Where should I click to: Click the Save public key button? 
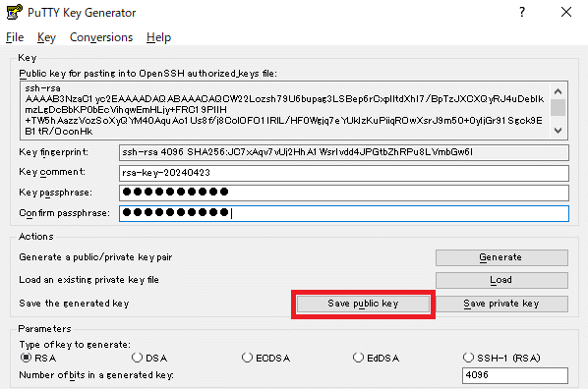[363, 304]
